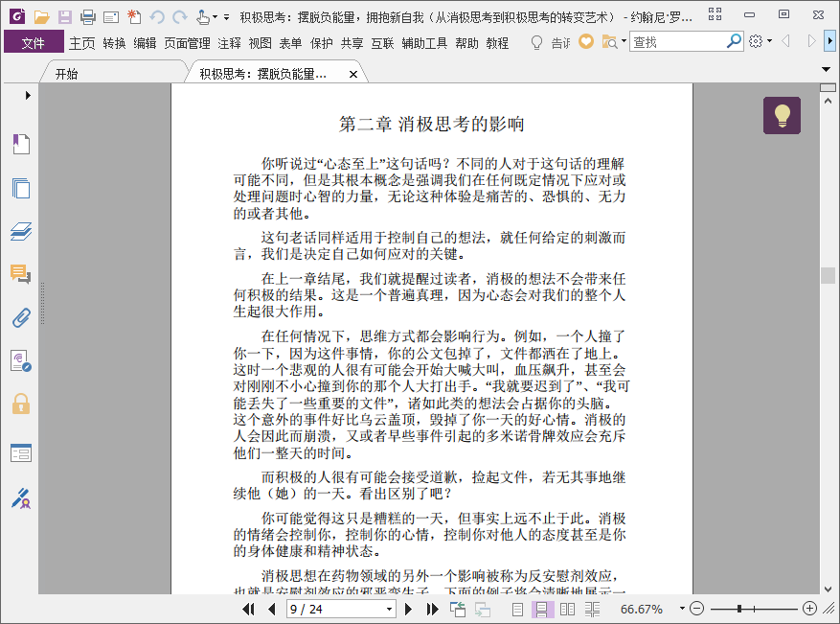
Task: Select continuous page view mode
Action: (541, 609)
